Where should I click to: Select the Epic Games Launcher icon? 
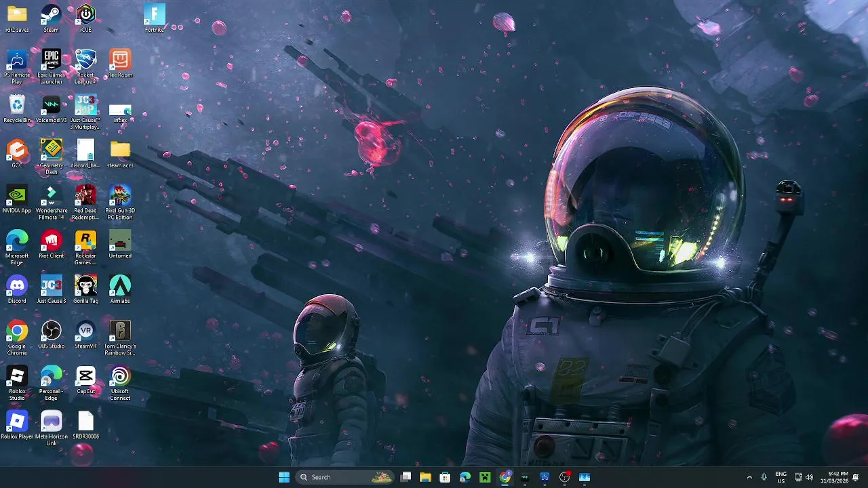tap(51, 66)
